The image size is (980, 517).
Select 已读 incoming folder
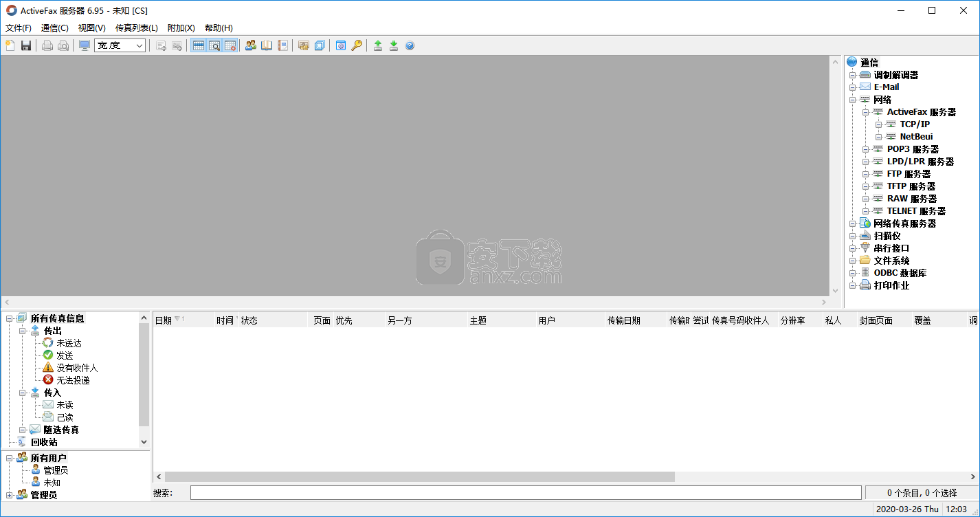click(x=65, y=417)
